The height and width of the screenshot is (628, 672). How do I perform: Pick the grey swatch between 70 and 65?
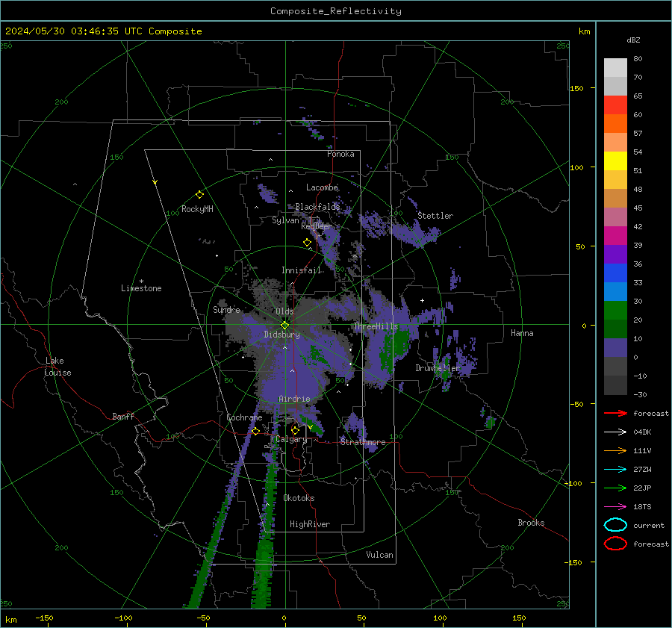615,86
